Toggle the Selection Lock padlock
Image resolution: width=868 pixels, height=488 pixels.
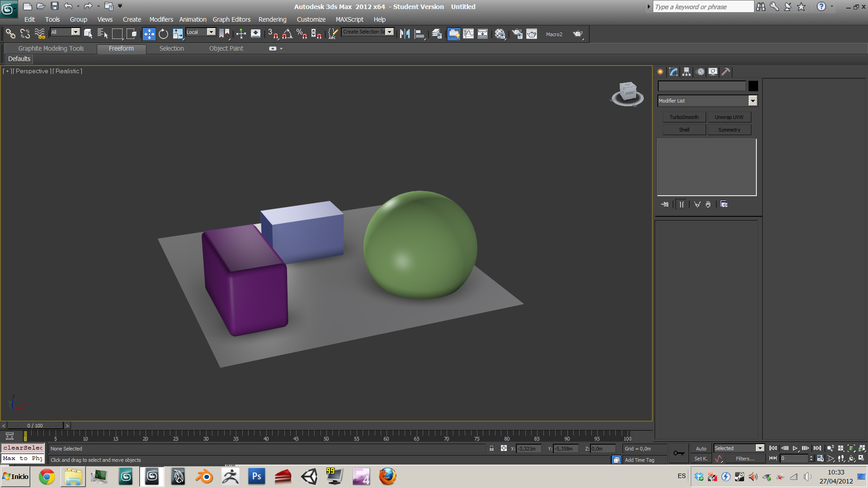(491, 448)
